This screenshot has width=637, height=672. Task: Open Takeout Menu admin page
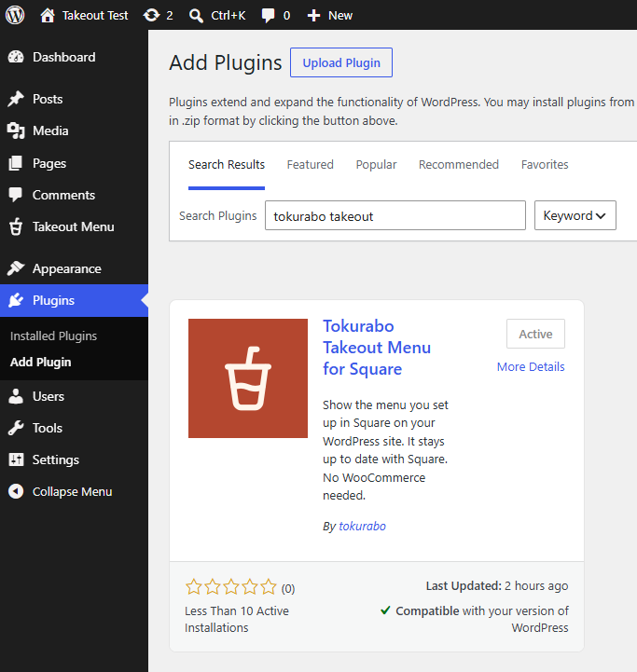coord(74,226)
